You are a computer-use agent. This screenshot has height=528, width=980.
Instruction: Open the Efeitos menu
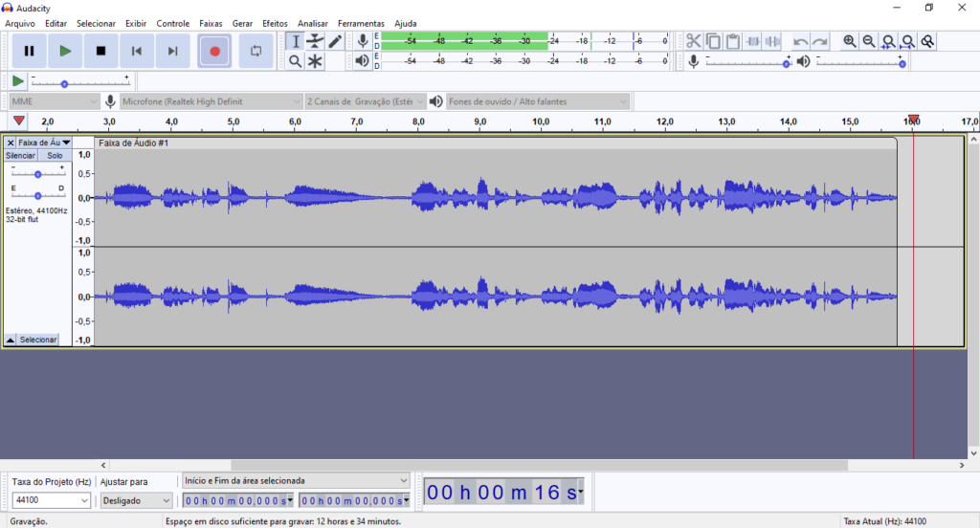point(275,23)
